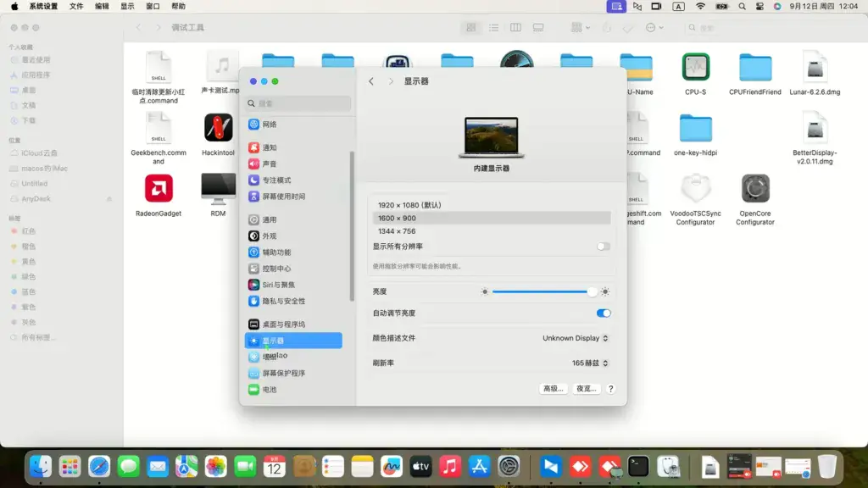Image resolution: width=868 pixels, height=488 pixels.
Task: Open the 编辑 menu in menu bar
Action: [x=102, y=6]
